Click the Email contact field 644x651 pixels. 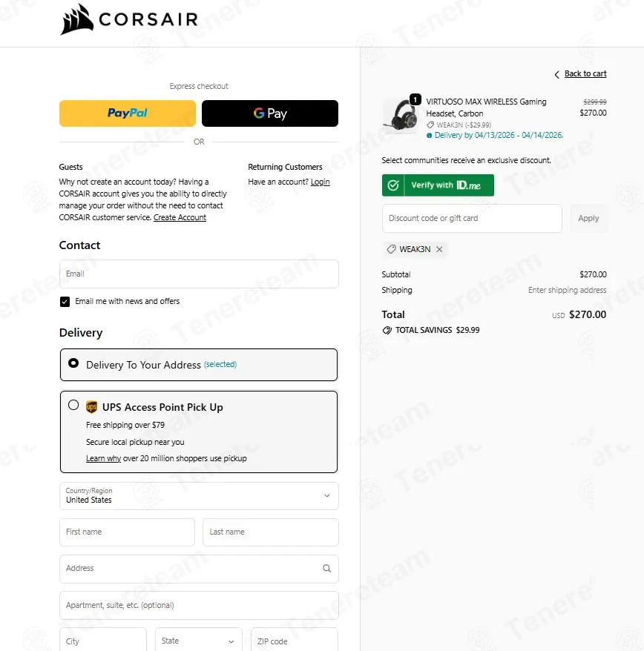click(x=199, y=274)
